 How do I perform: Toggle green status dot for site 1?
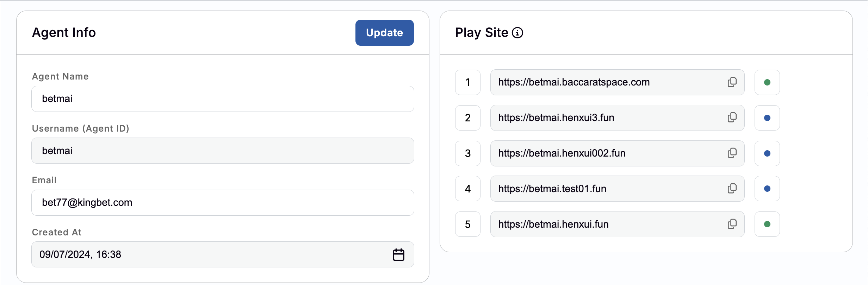[x=767, y=82]
